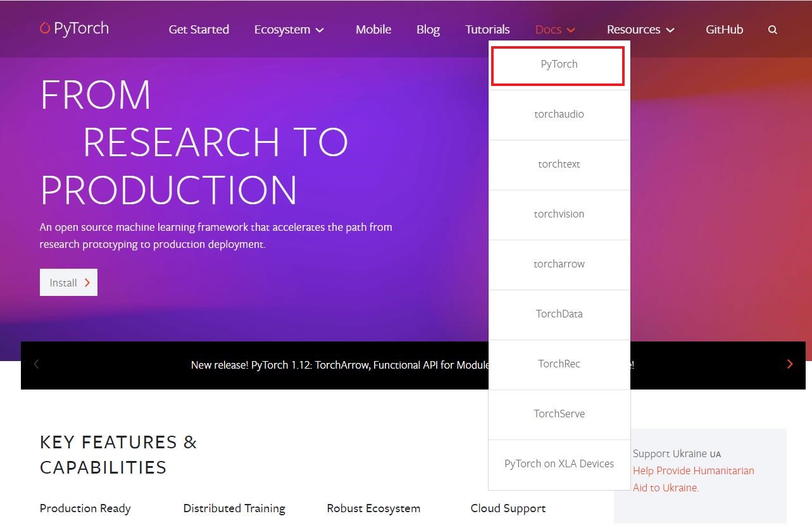Select PyTorch on XLA Devices entry
Image resolution: width=812 pixels, height=528 pixels.
point(559,464)
